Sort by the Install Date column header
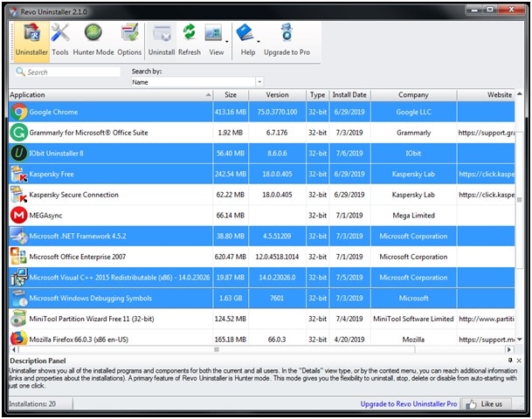The height and width of the screenshot is (419, 532). [349, 95]
